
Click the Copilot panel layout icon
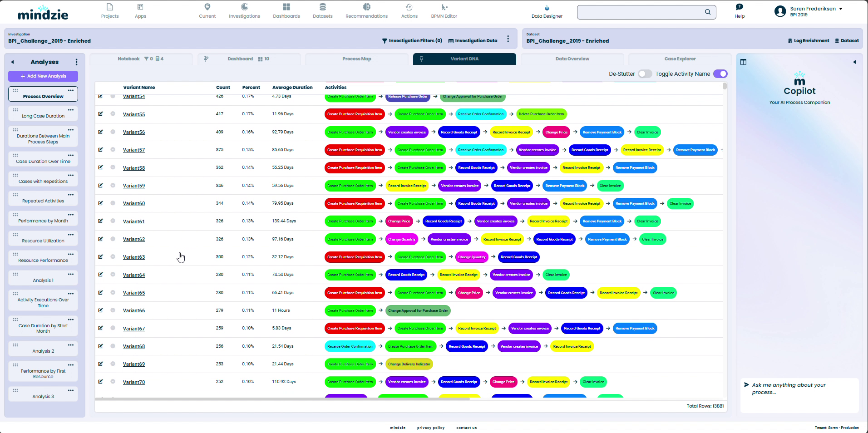(743, 62)
